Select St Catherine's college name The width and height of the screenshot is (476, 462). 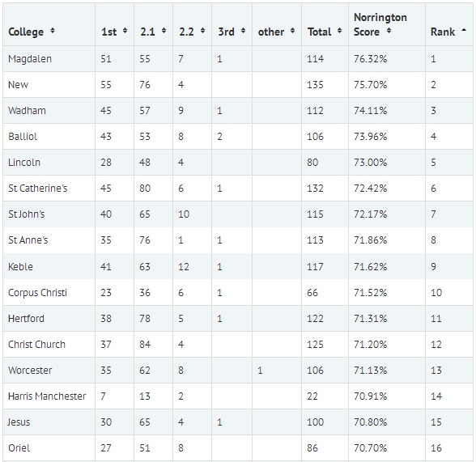pyautogui.click(x=37, y=189)
